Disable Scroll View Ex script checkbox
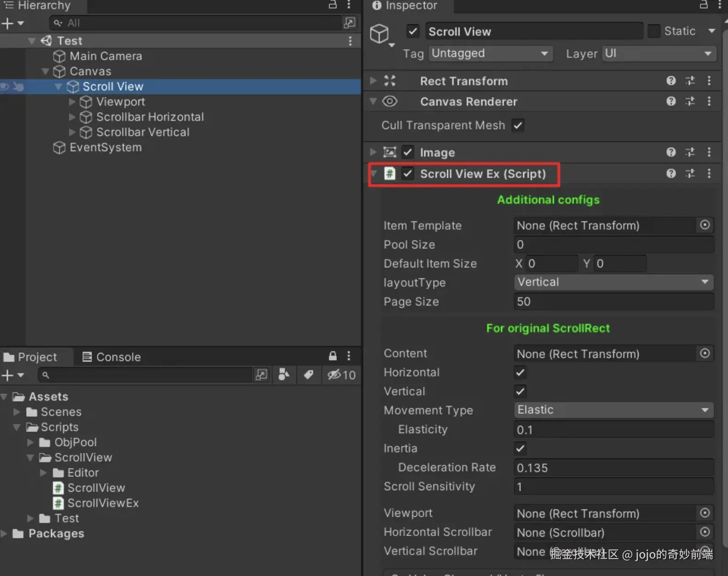This screenshot has width=728, height=576. [x=408, y=174]
